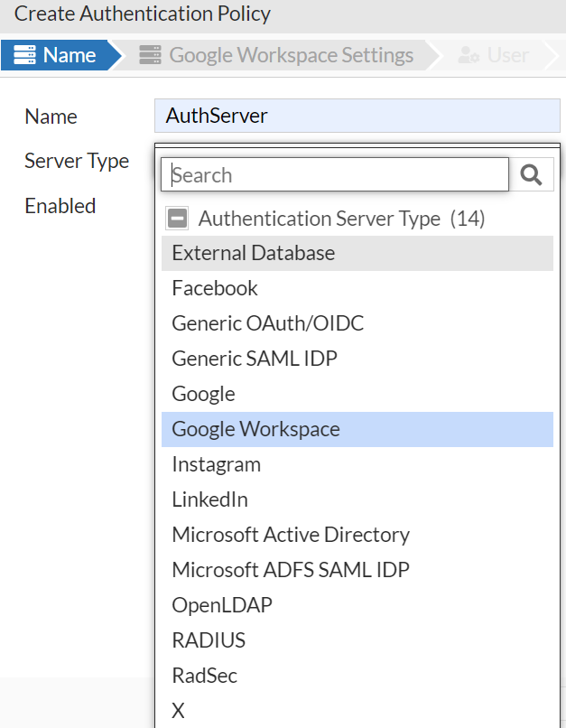
Task: Click the AuthServer name input field
Action: [357, 115]
